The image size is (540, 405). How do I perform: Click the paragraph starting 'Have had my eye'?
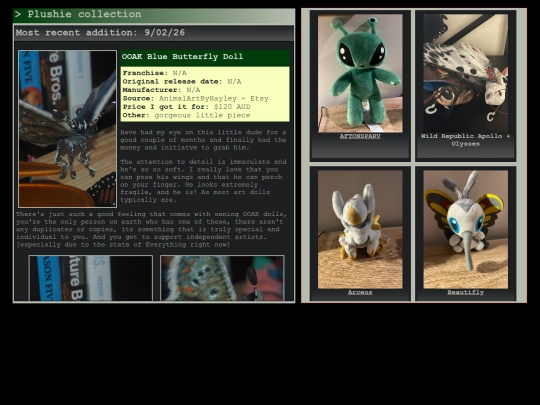(x=203, y=140)
